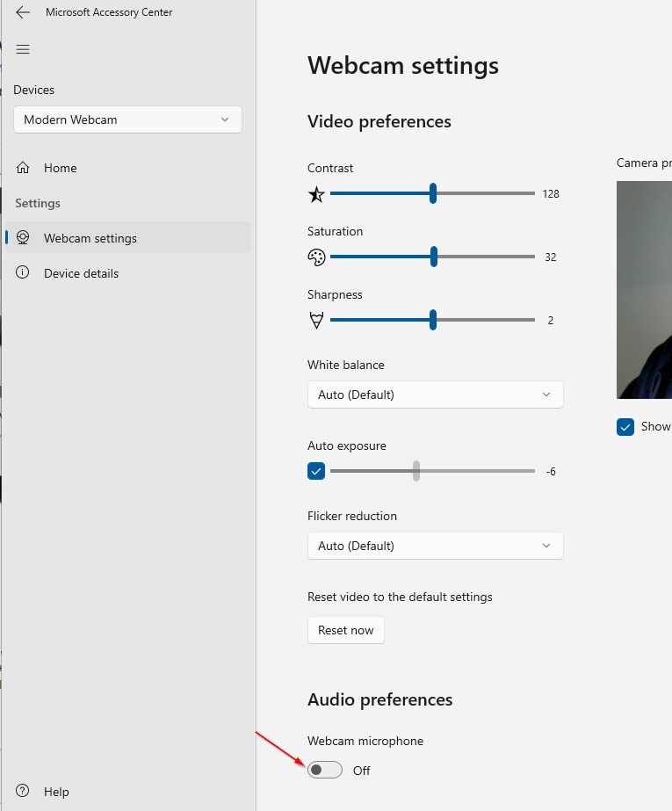Click the Webcam settings page heading
Viewport: 672px width, 811px height.
click(x=403, y=66)
